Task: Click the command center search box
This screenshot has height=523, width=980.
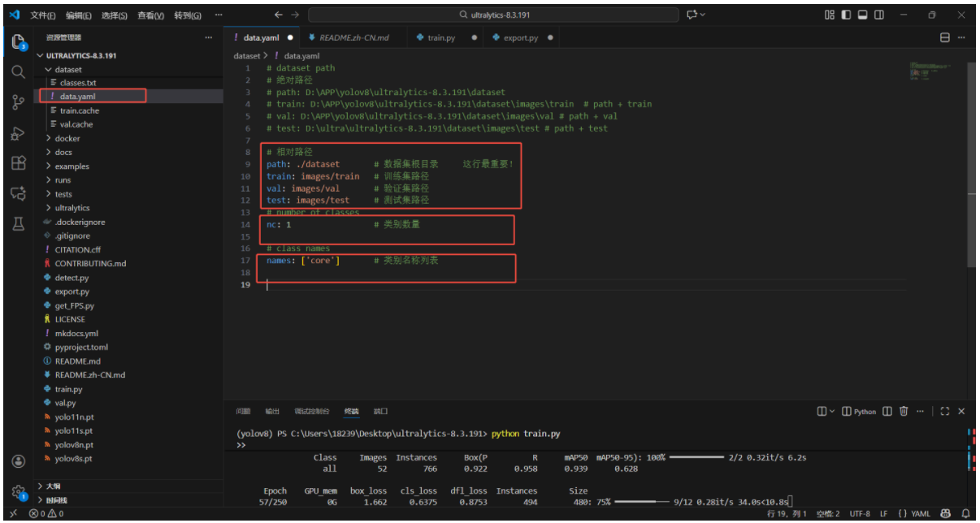Action: point(493,15)
